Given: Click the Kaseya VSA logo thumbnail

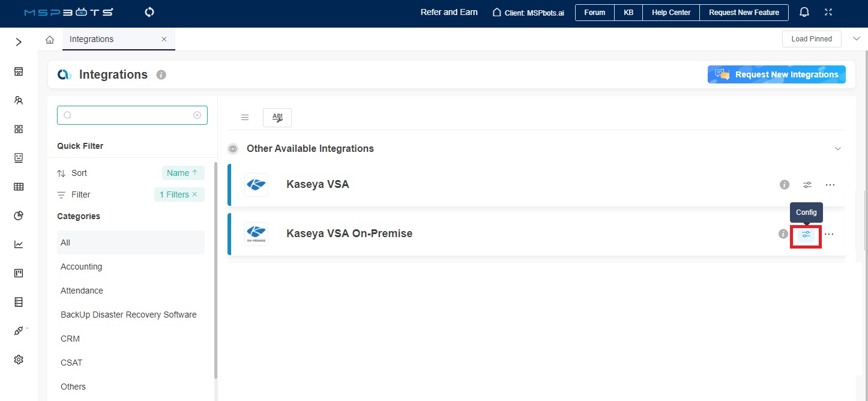Looking at the screenshot, I should (256, 185).
